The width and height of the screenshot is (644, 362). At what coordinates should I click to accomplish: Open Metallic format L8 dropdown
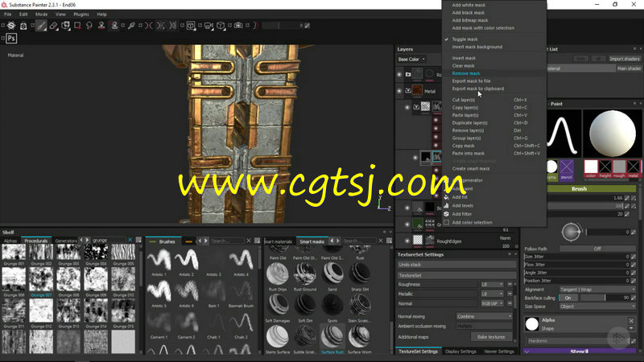coord(492,294)
